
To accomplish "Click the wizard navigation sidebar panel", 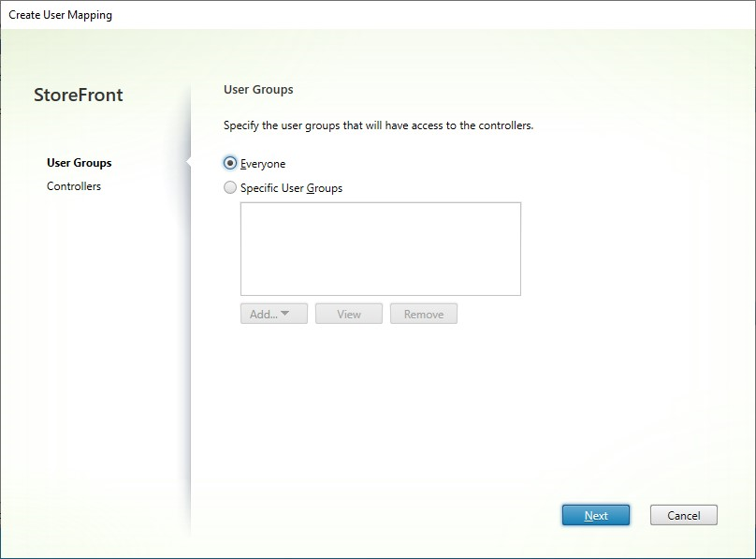I will [x=94, y=328].
